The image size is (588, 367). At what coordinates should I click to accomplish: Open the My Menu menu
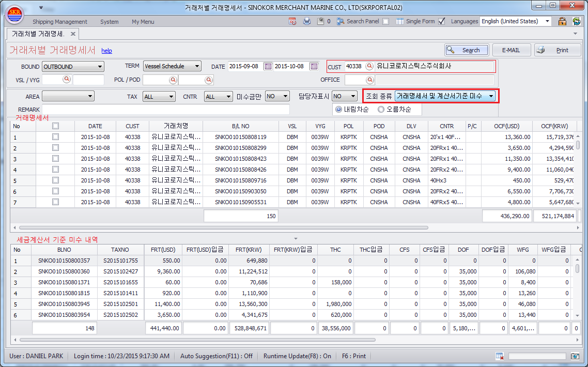click(143, 22)
